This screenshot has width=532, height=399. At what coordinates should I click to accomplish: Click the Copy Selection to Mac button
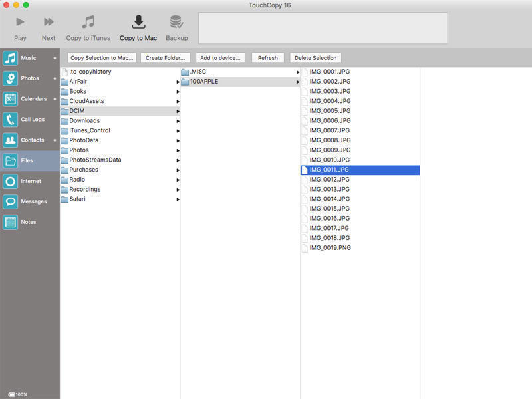point(102,58)
